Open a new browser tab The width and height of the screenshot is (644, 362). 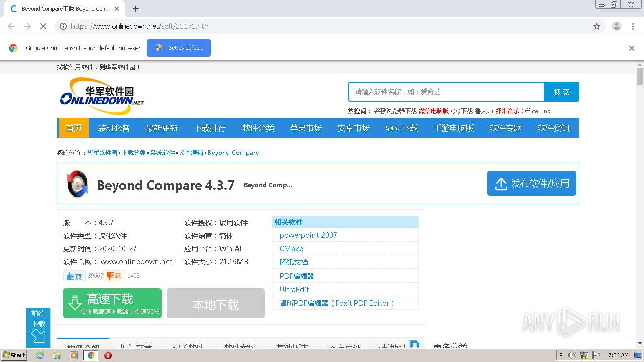coord(135,9)
